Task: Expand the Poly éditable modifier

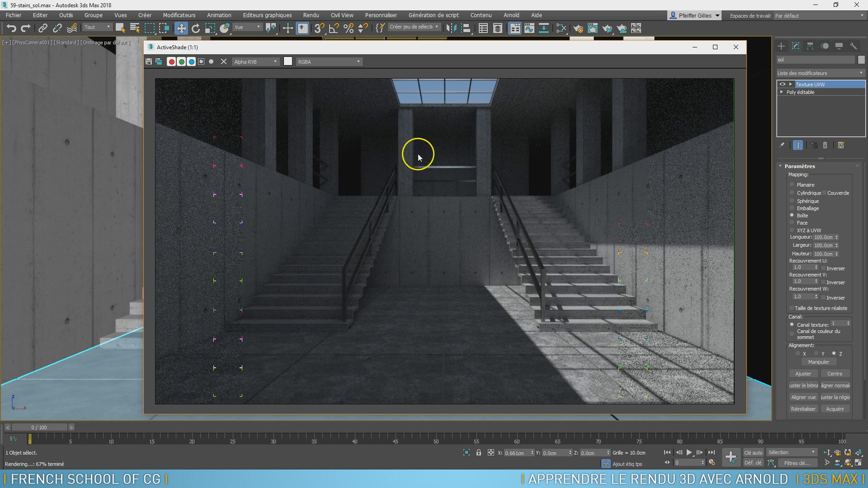Action: coord(781,92)
